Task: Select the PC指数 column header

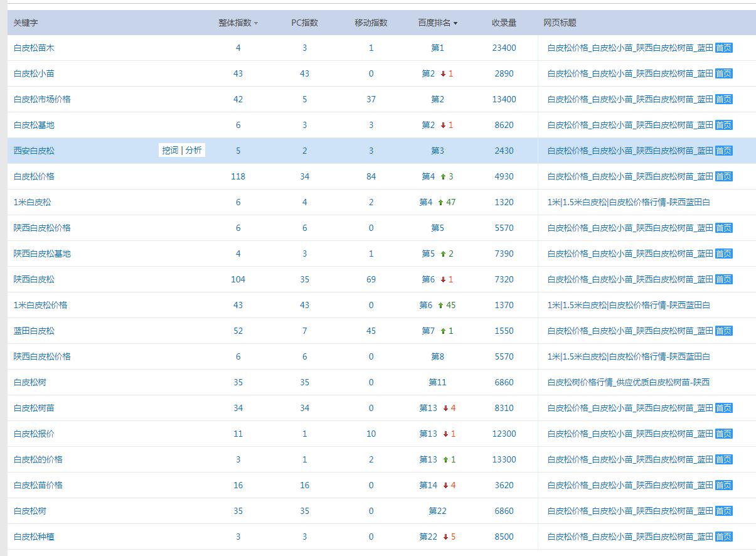Action: pyautogui.click(x=304, y=23)
